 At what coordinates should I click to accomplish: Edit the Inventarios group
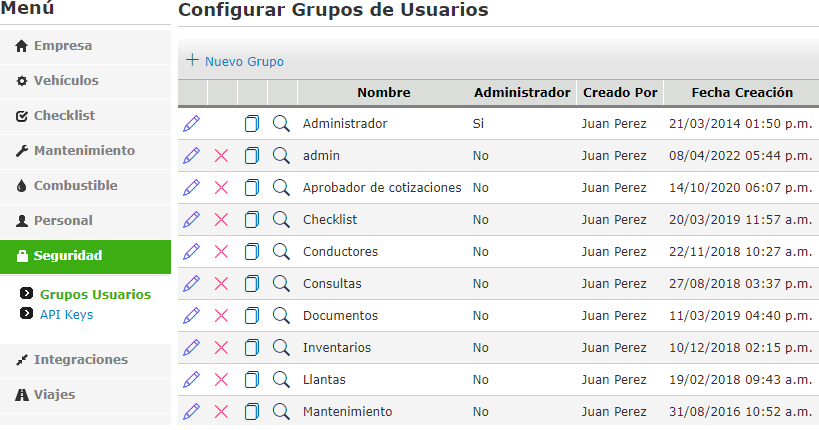click(192, 347)
